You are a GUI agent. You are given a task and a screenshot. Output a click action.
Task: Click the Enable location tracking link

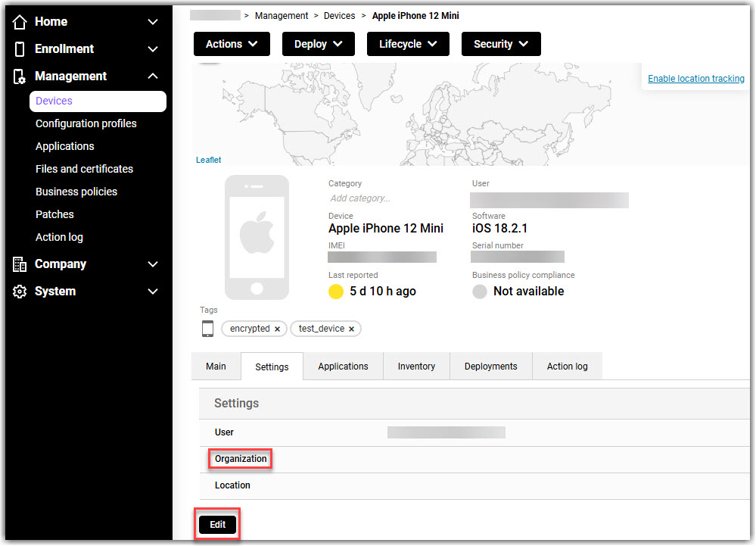(695, 79)
